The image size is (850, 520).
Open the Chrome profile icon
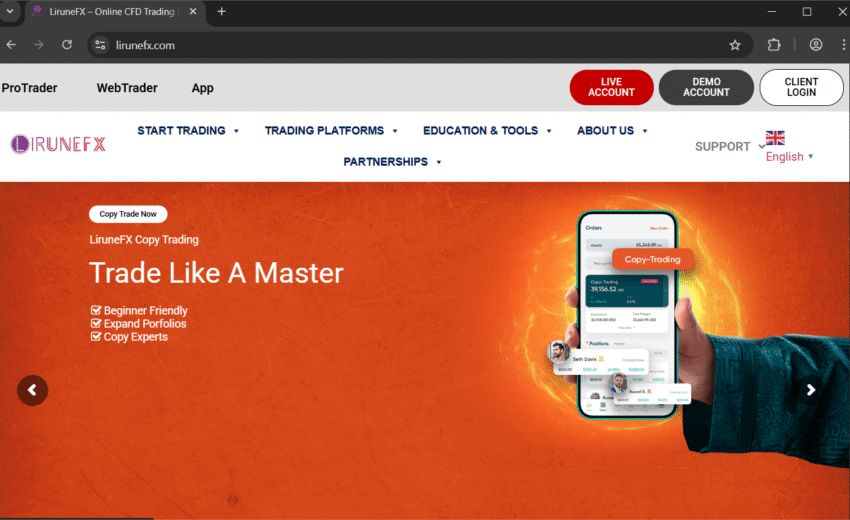point(816,45)
